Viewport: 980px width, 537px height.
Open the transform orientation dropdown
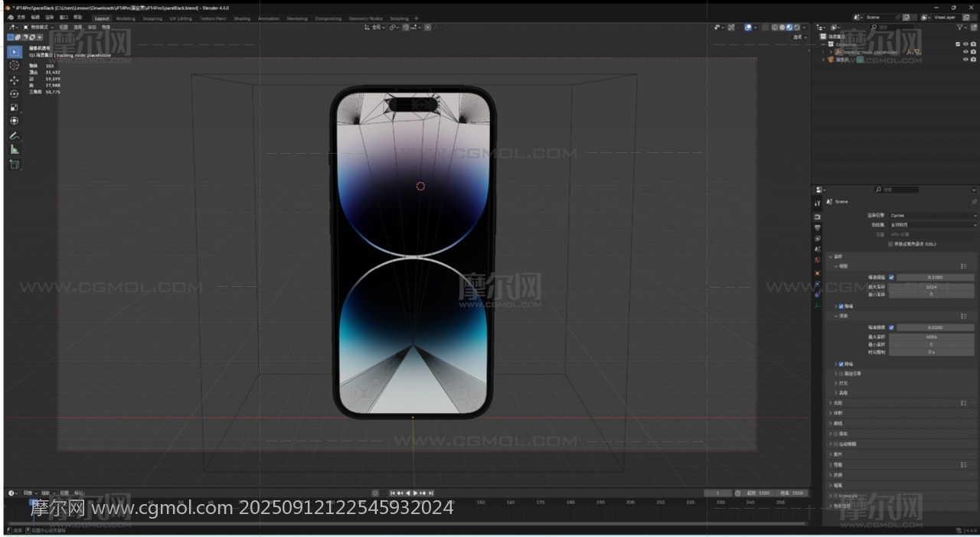374,28
